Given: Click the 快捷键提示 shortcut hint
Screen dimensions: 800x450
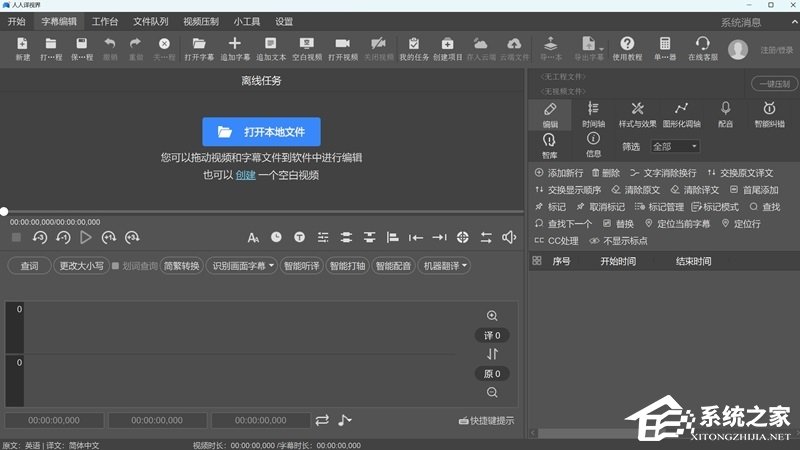Looking at the screenshot, I should point(487,421).
